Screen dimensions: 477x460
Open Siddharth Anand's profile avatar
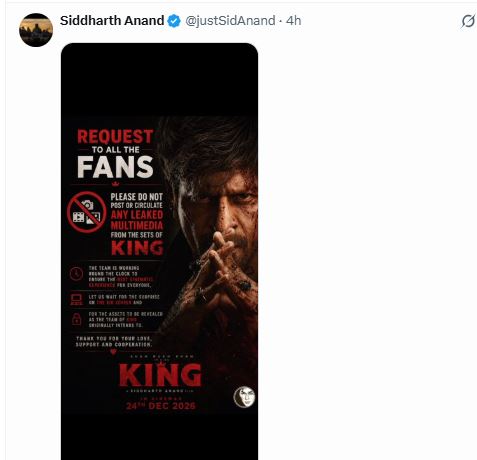[x=36, y=30]
